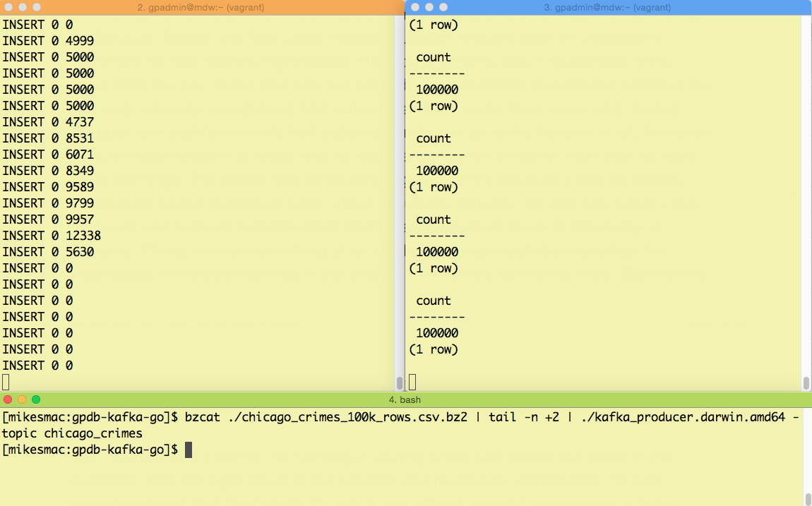This screenshot has width=812, height=506.
Task: Select the 'INSERT 0 9589' line
Action: point(48,187)
